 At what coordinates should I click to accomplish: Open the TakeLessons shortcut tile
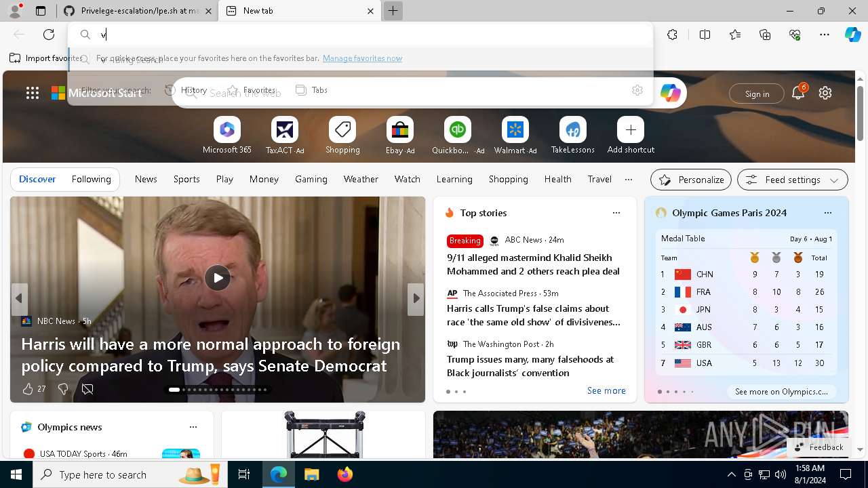pos(573,129)
